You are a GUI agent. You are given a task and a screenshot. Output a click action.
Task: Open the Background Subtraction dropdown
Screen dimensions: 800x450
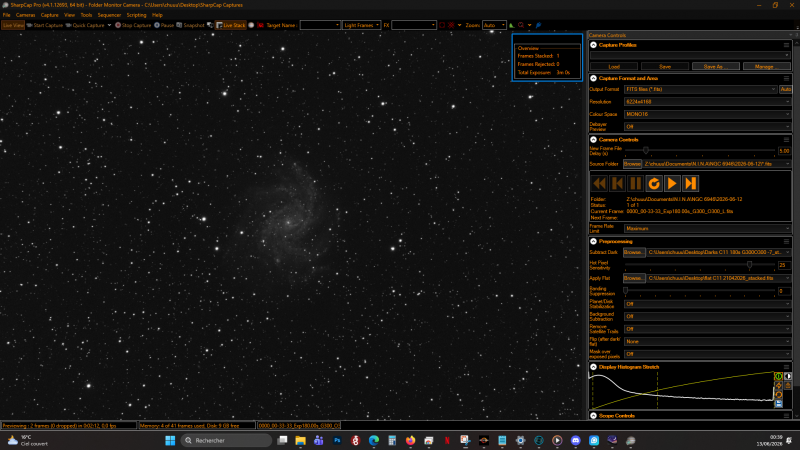coord(708,316)
